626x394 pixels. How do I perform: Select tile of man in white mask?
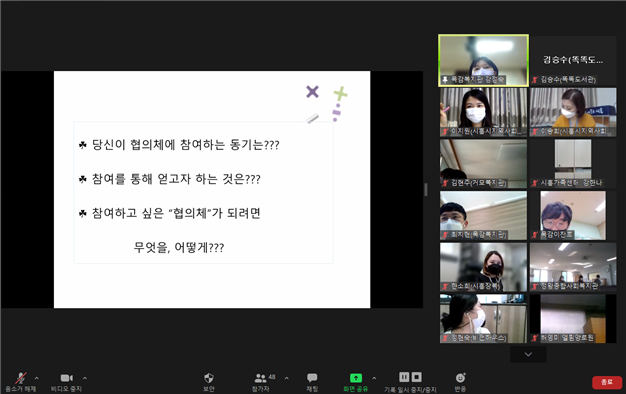tap(483, 215)
